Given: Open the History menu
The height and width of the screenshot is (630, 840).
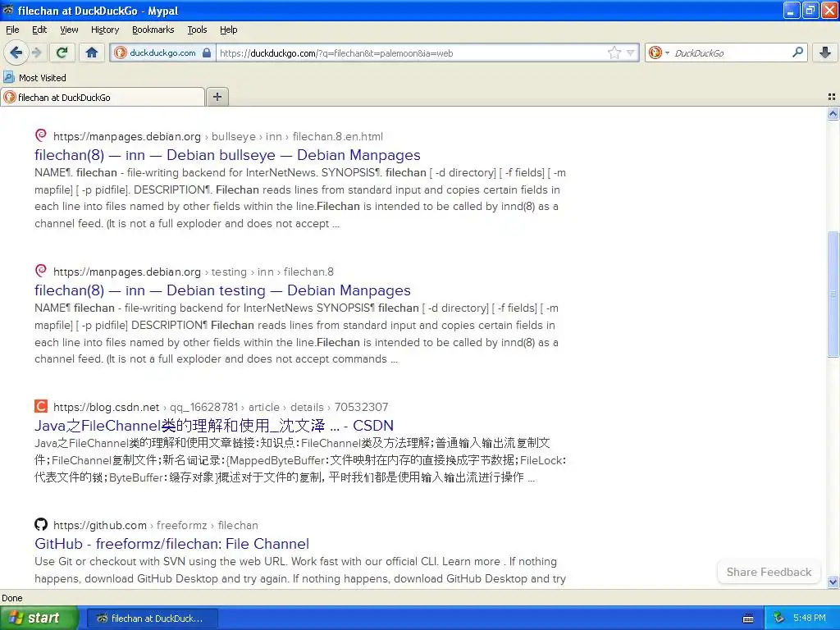Looking at the screenshot, I should pyautogui.click(x=104, y=30).
